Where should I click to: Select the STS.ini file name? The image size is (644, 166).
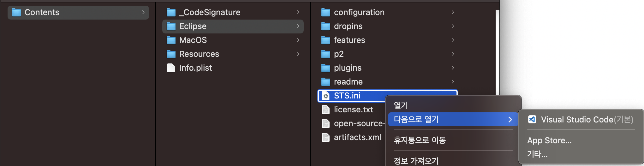[x=347, y=96]
